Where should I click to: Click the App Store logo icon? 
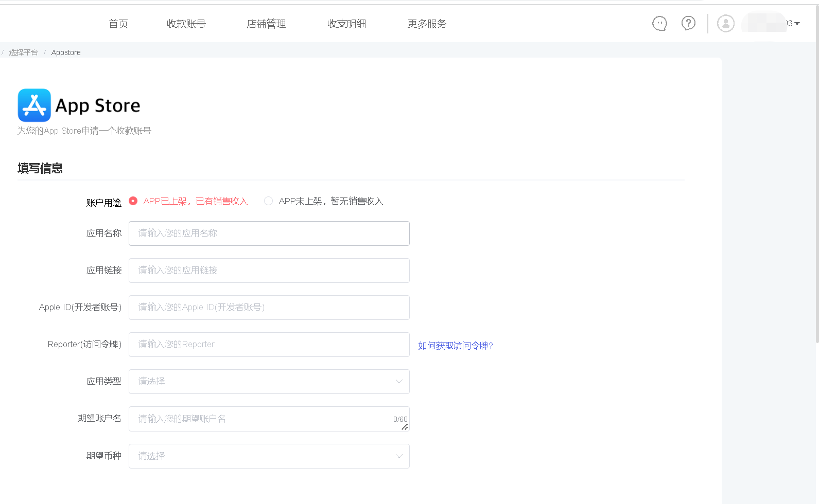tap(34, 105)
